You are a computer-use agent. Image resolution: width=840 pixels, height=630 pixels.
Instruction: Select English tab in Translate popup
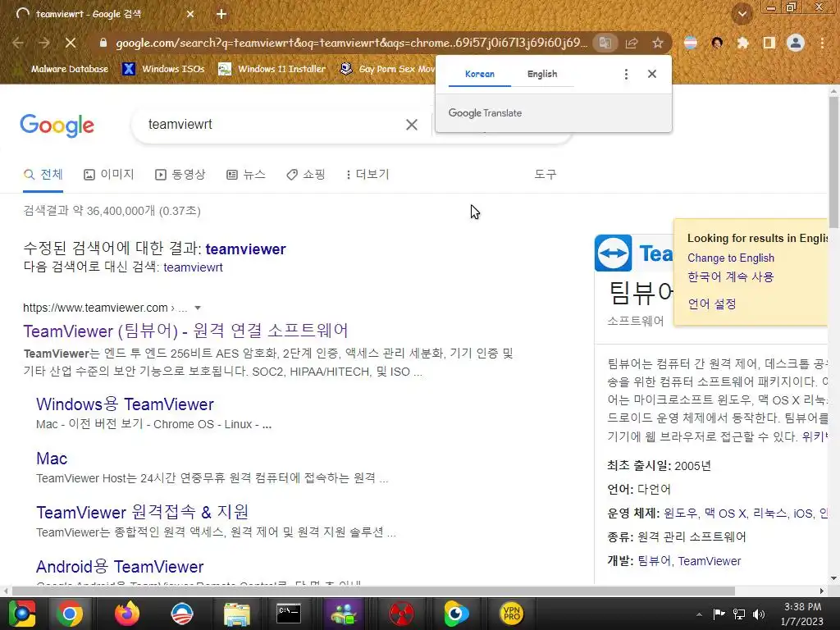[x=542, y=74]
